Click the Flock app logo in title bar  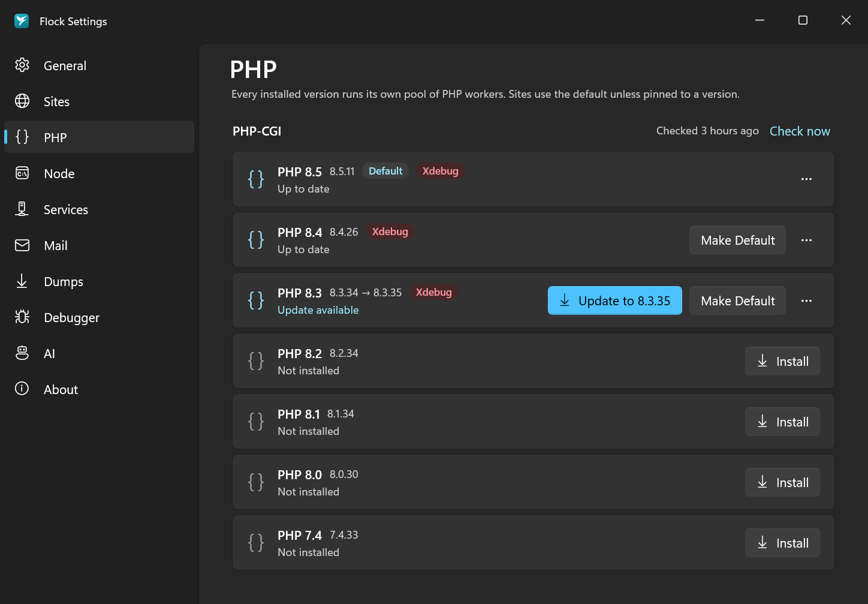(x=22, y=21)
